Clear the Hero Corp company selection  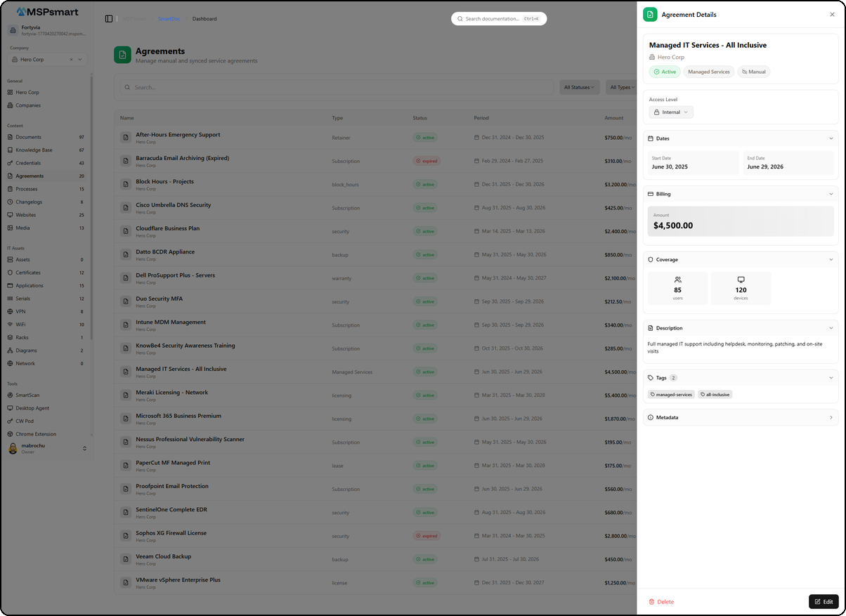(71, 60)
